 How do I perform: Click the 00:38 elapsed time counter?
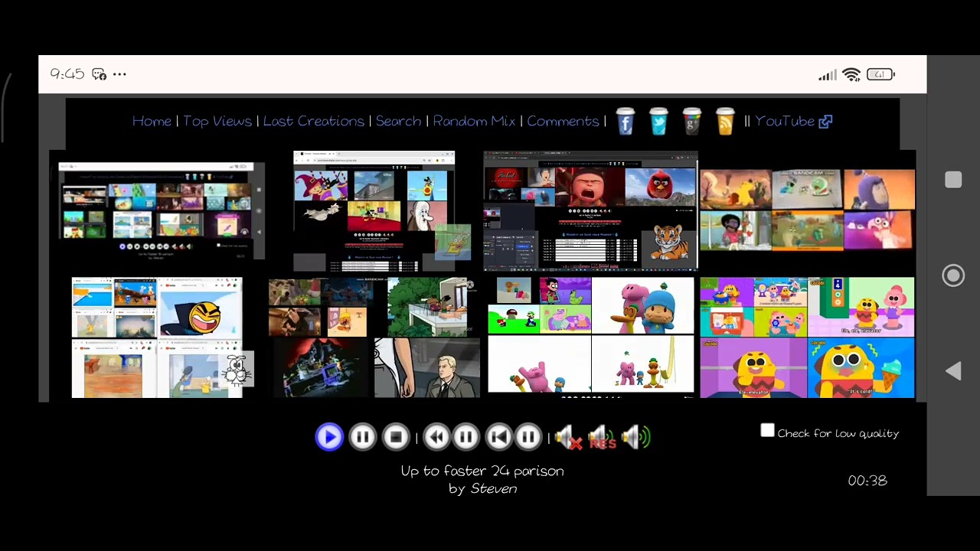[x=867, y=481]
